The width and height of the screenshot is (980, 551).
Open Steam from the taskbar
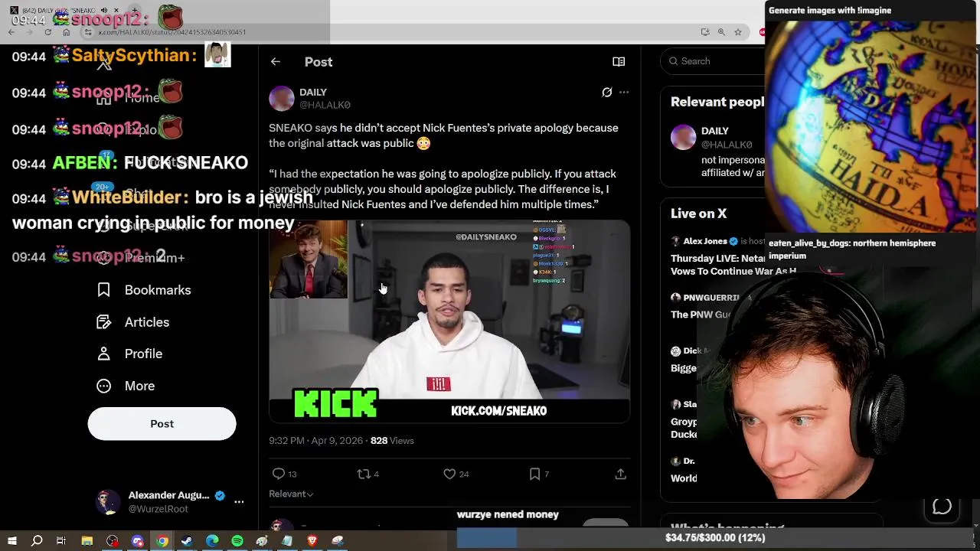187,541
